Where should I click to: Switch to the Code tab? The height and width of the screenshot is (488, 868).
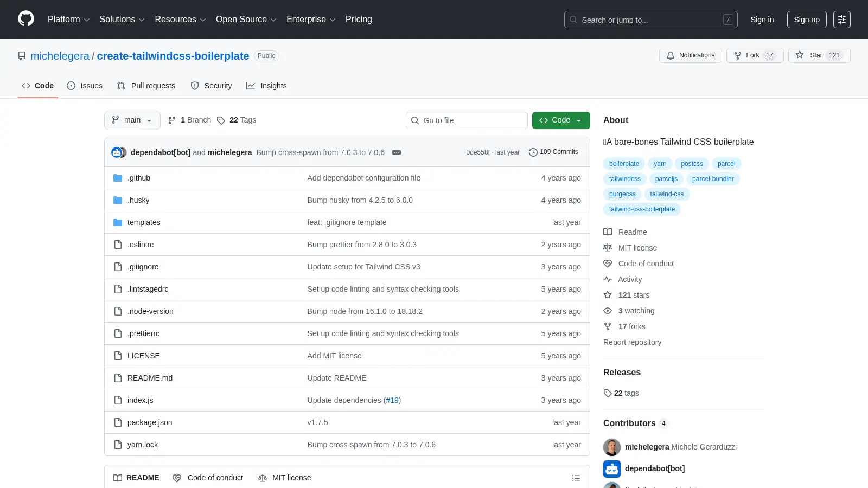[38, 86]
